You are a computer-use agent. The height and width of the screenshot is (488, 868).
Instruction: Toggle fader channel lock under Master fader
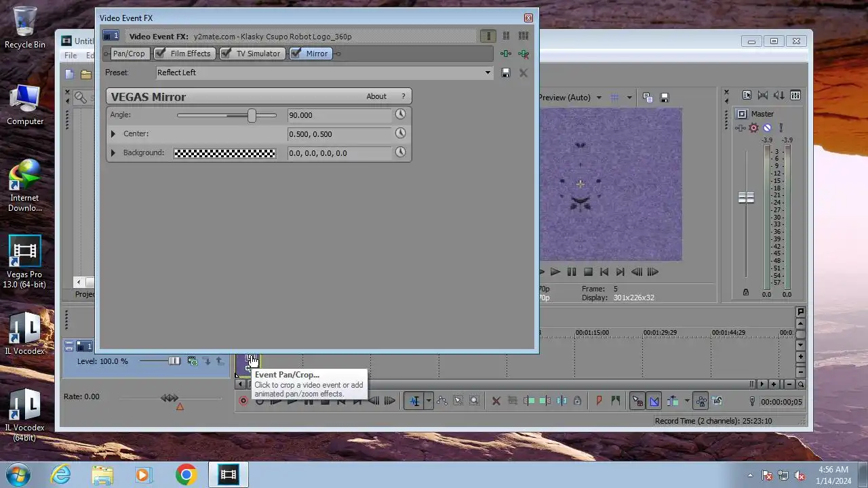[746, 292]
